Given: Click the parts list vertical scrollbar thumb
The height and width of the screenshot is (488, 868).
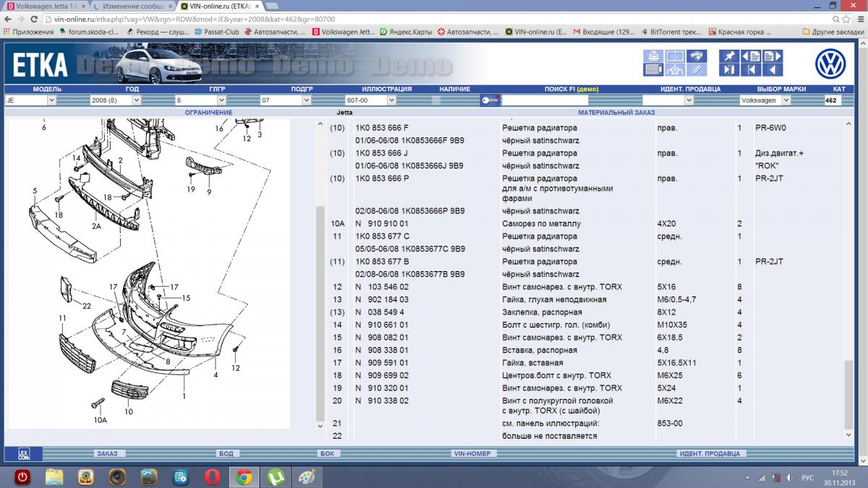Looking at the screenshot, I should (x=849, y=395).
